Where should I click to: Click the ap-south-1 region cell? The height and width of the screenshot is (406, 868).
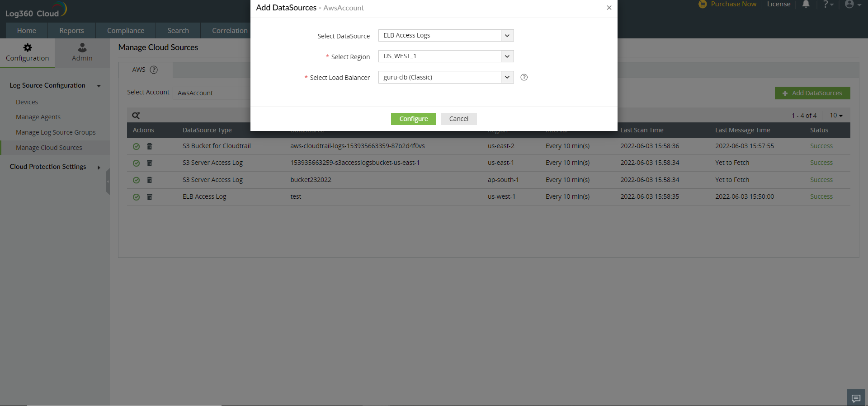[x=503, y=180]
